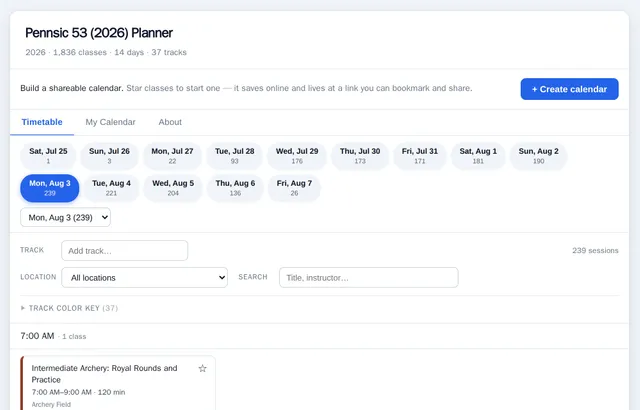Select Sun, Aug 2 day
The height and width of the screenshot is (410, 640).
[538, 156]
